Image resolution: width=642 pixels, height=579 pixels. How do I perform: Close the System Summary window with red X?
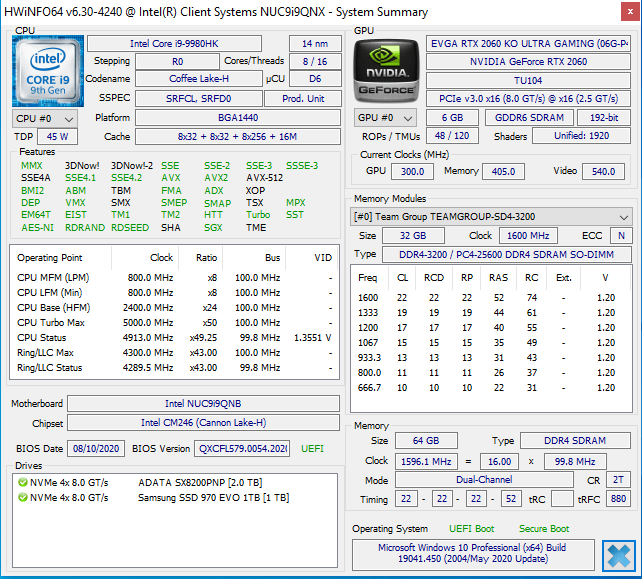(630, 12)
